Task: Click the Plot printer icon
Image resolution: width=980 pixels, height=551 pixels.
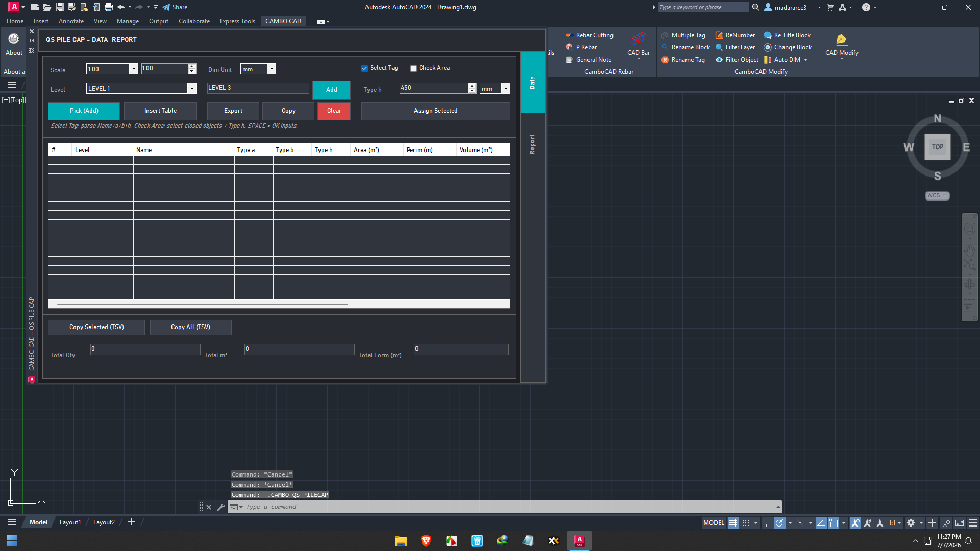Action: [109, 7]
